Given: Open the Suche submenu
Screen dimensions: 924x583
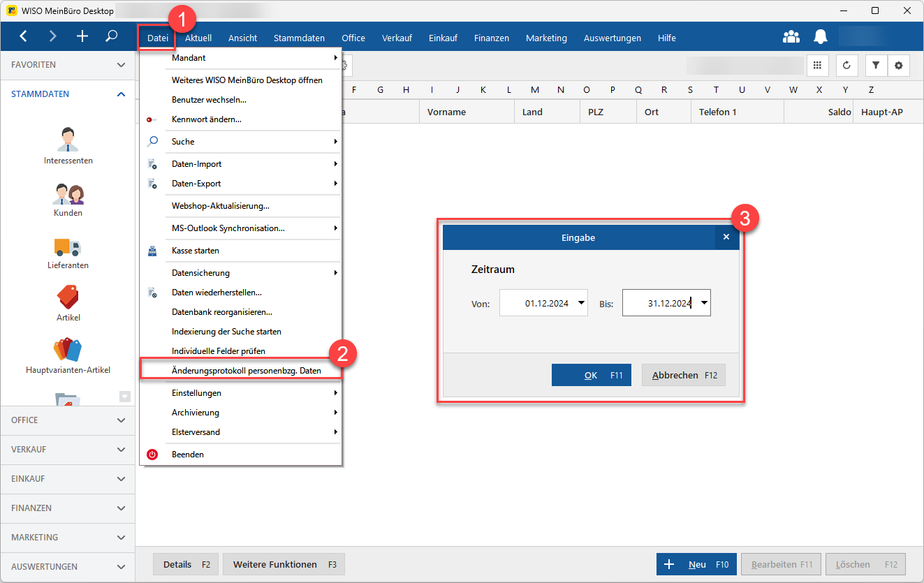Looking at the screenshot, I should click(241, 142).
